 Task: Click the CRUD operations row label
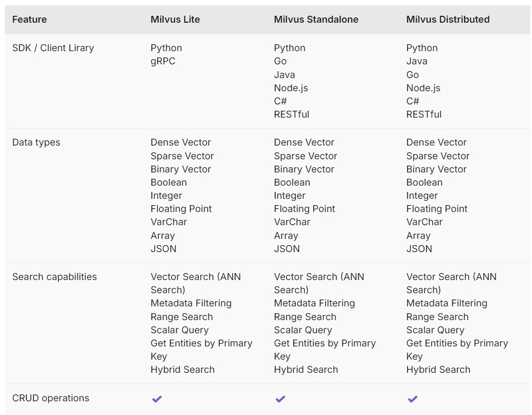pyautogui.click(x=51, y=398)
